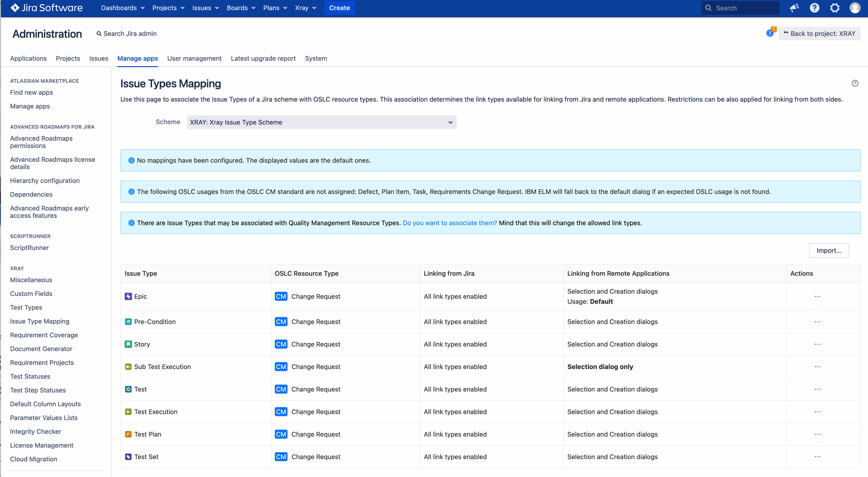868x477 pixels.
Task: Open the settings gear menu
Action: click(835, 8)
